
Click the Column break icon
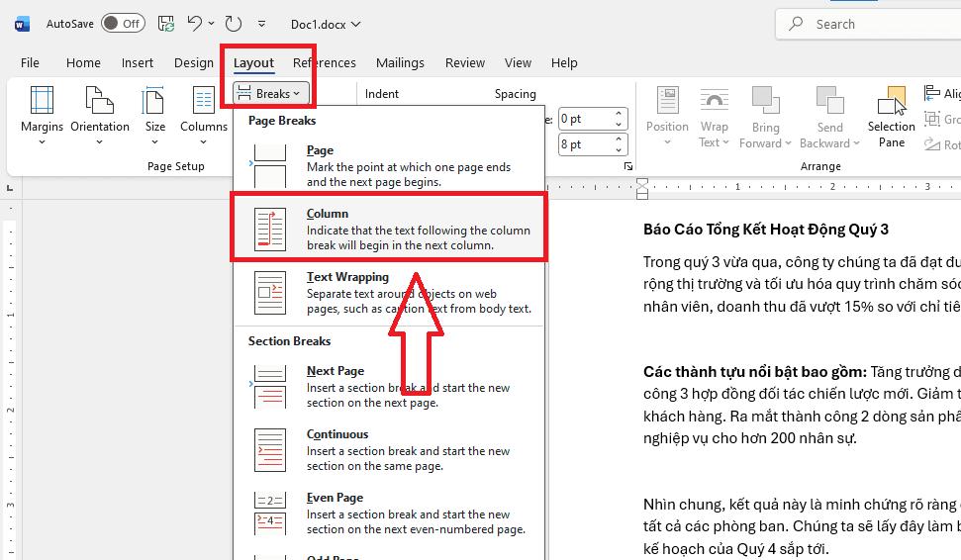coord(270,230)
